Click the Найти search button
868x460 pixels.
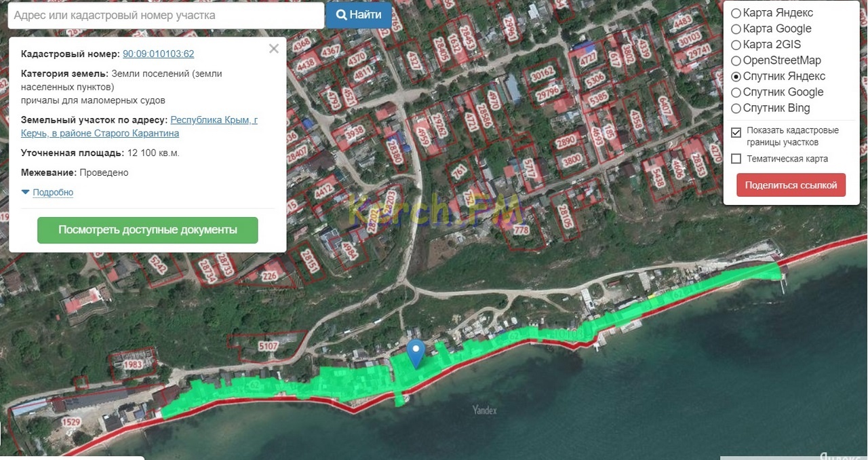coord(359,15)
